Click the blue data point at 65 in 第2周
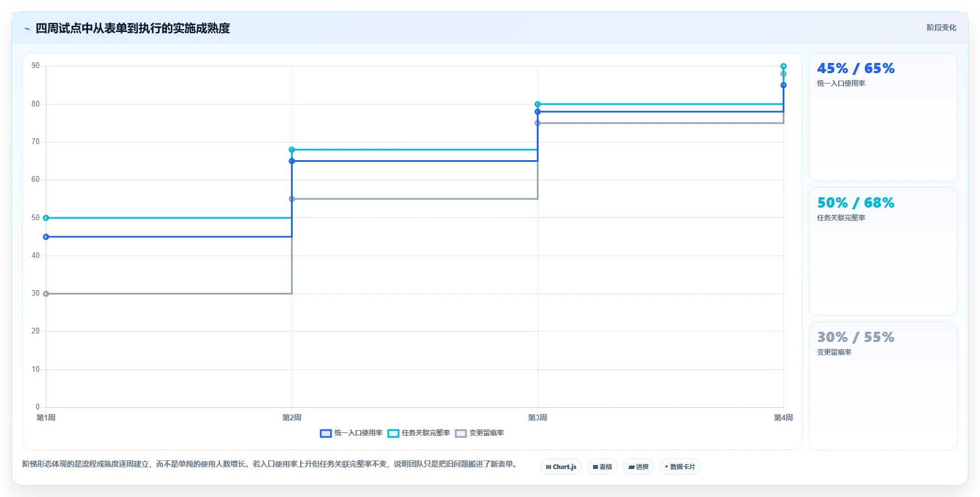 (292, 161)
